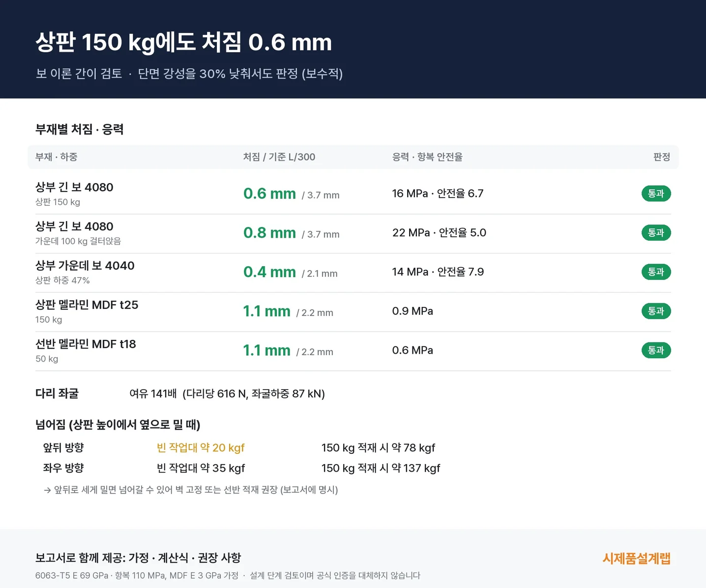Click the heading starting "넘어짐 (상판 높이에서"
Image resolution: width=706 pixels, height=588 pixels.
coord(118,425)
